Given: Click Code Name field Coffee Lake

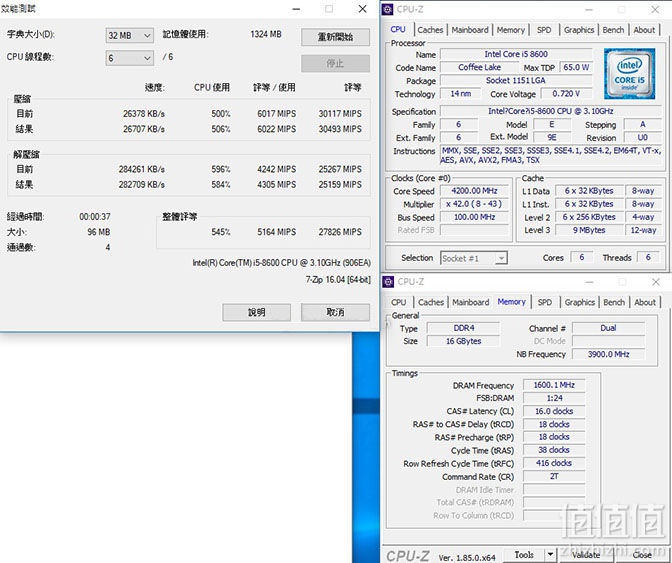Looking at the screenshot, I should click(479, 67).
